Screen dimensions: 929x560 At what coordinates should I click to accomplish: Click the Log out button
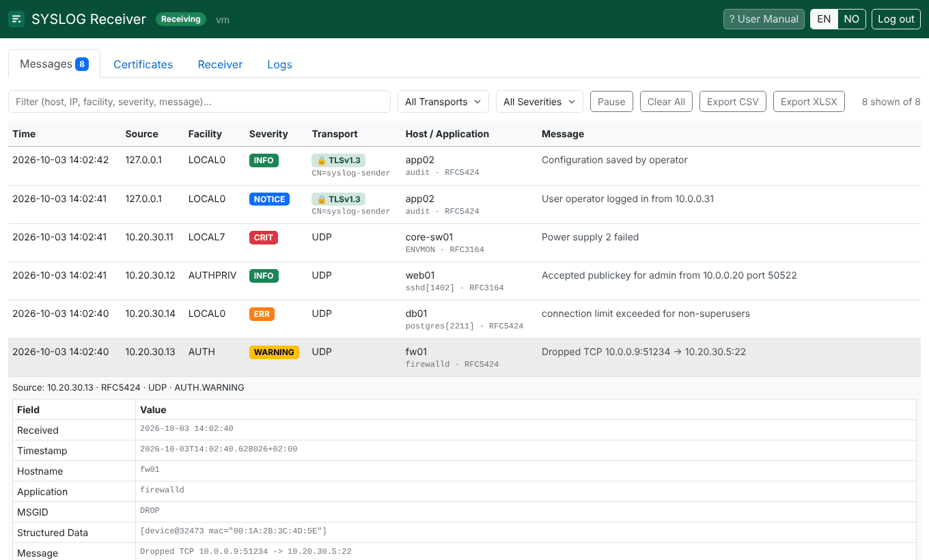click(896, 19)
